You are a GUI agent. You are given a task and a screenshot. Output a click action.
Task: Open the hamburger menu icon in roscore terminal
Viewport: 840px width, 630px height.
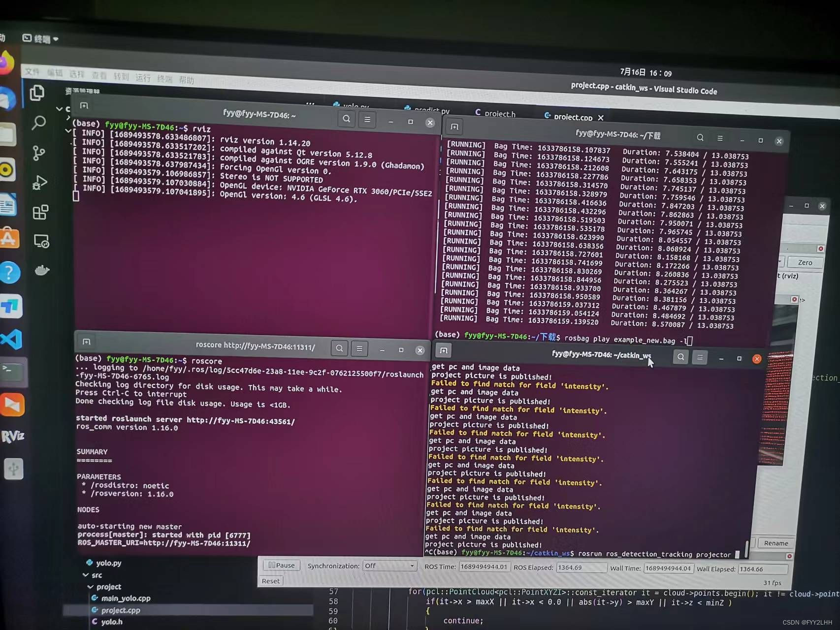(x=359, y=348)
